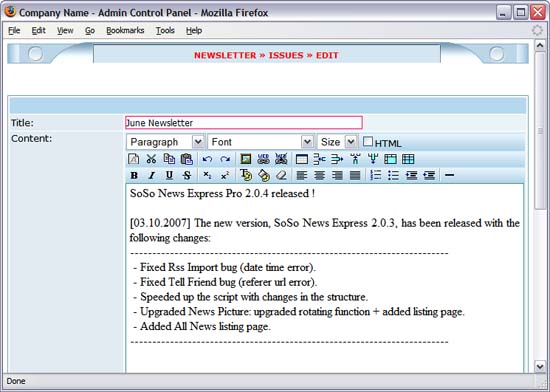Image resolution: width=550 pixels, height=392 pixels.
Task: Click the text 'Fixed Tell Friend bug (referer url error).'
Action: point(229,282)
